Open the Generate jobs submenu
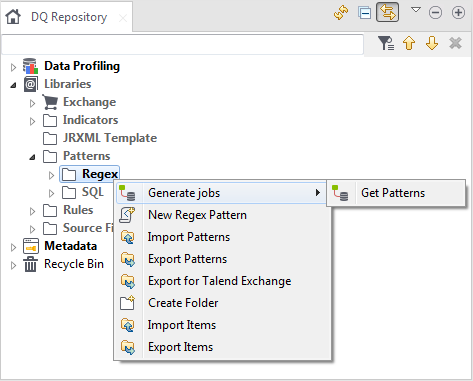This screenshot has height=381, width=473. coord(221,193)
